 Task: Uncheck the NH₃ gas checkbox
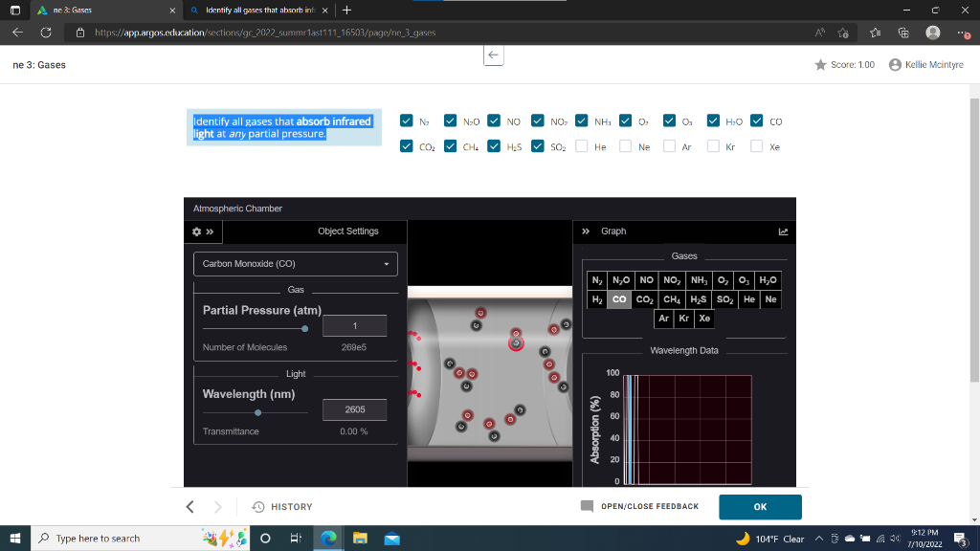click(581, 121)
